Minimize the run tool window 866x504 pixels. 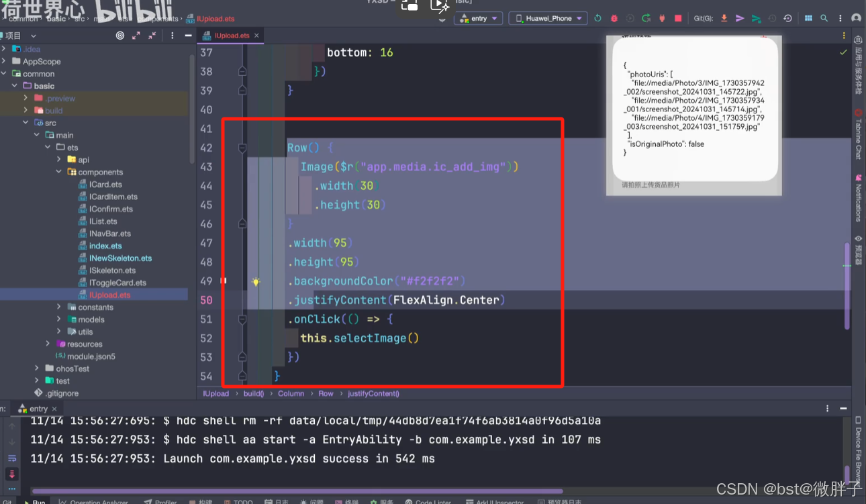pos(843,408)
